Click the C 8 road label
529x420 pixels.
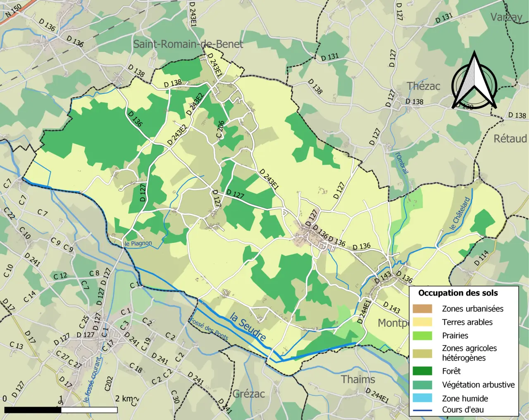click(95, 273)
